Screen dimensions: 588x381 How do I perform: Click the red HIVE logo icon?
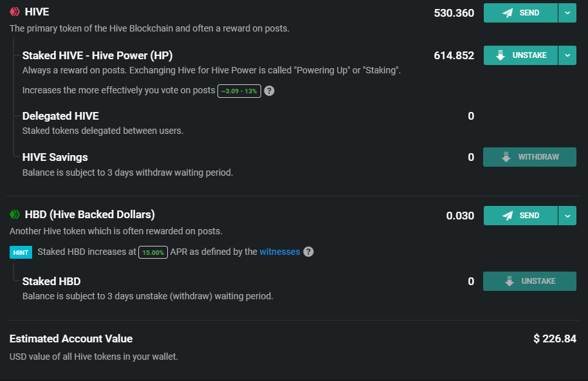[15, 12]
